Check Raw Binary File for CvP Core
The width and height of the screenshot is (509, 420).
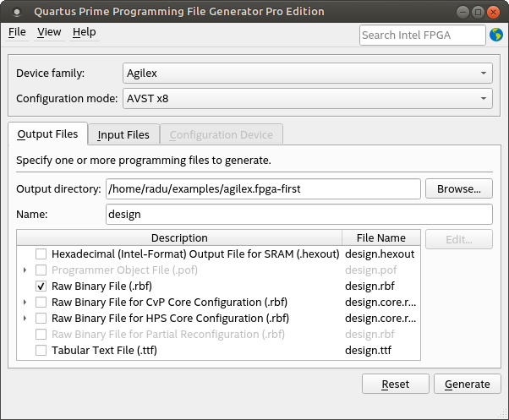41,303
